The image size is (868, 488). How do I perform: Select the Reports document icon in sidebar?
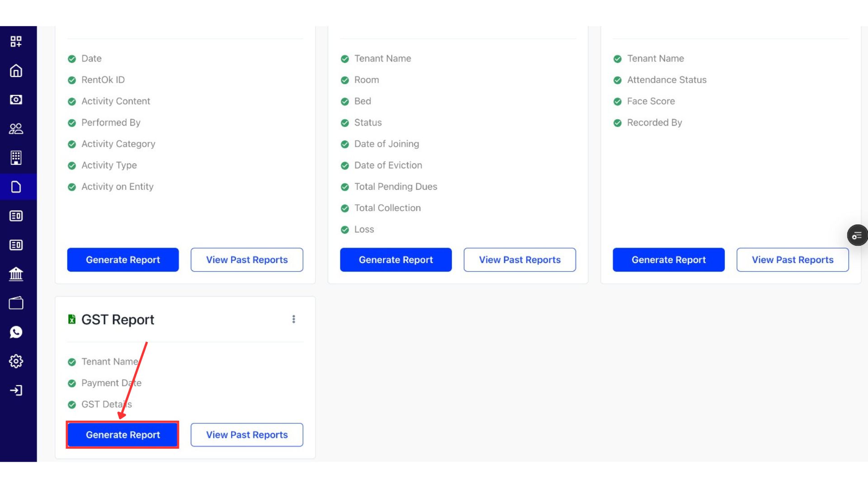click(16, 187)
